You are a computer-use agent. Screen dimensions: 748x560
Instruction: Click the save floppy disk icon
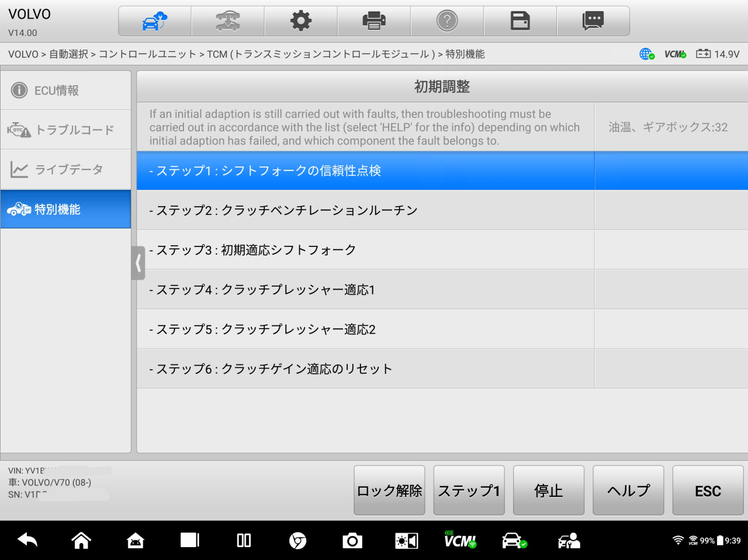(x=520, y=22)
